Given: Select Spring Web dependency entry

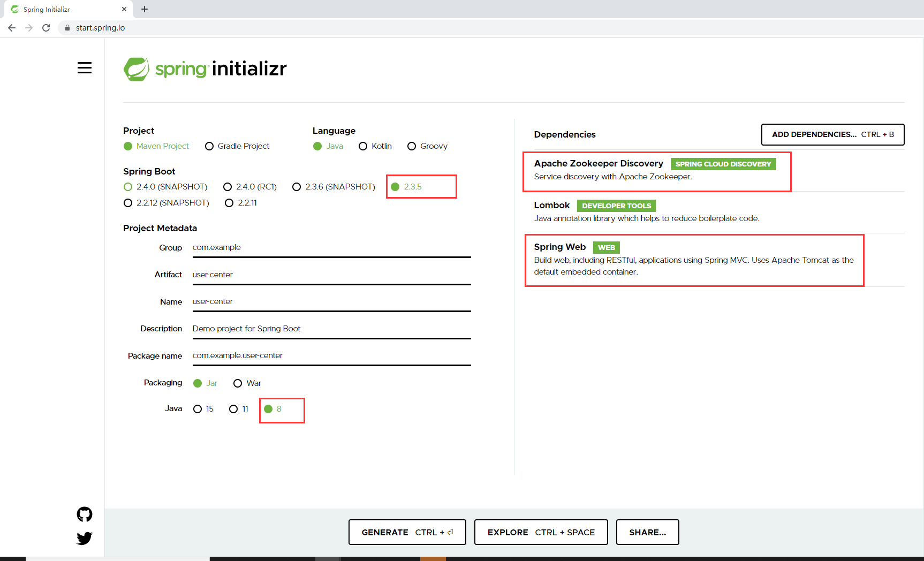Looking at the screenshot, I should pos(719,260).
